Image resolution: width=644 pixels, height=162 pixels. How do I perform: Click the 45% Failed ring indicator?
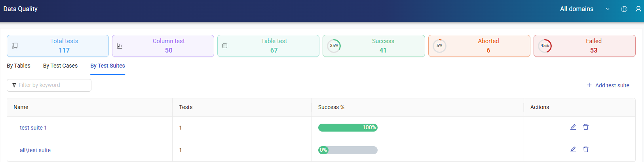click(x=545, y=46)
